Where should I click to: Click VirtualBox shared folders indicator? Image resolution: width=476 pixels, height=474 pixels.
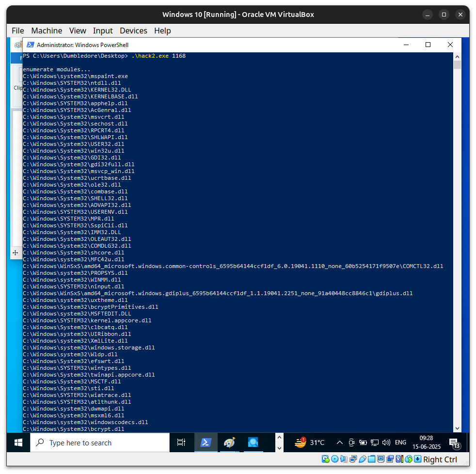372,459
